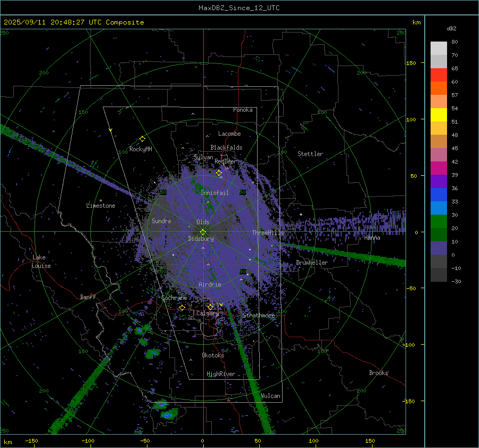Click the Sundre city label

click(x=161, y=221)
